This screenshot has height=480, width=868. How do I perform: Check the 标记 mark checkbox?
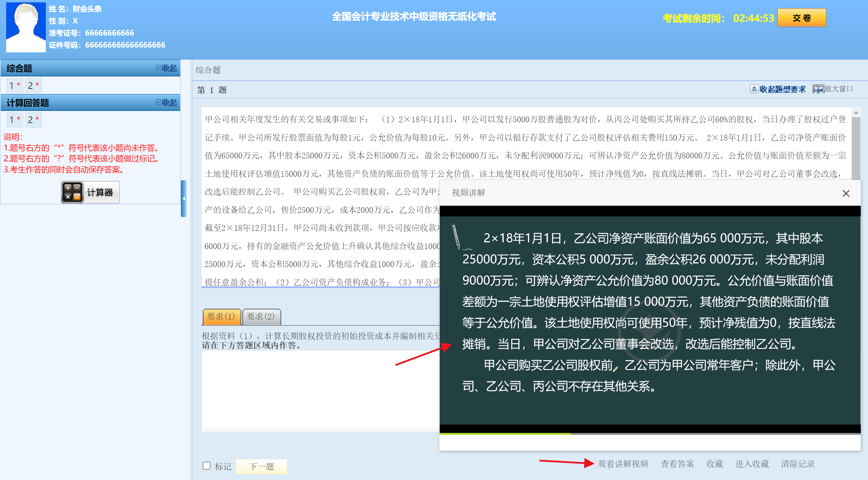(x=206, y=466)
